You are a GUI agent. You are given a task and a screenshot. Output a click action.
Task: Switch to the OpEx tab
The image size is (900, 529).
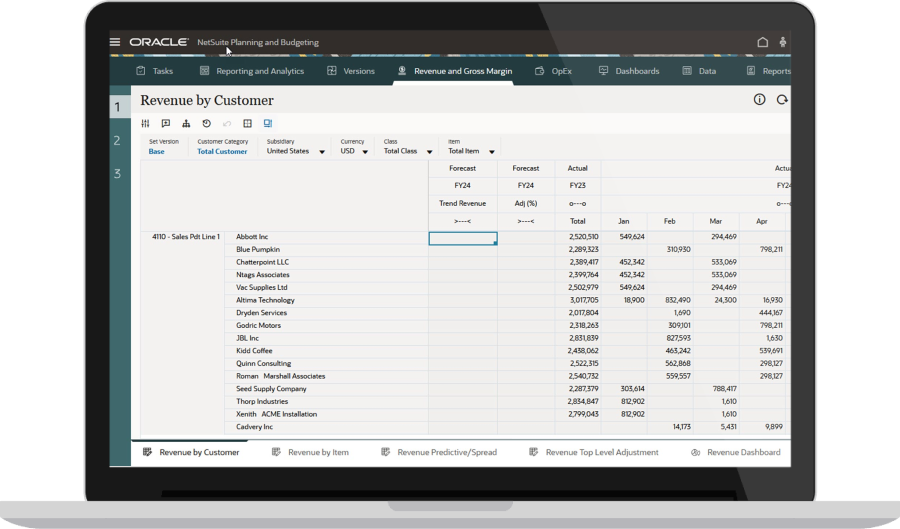click(553, 71)
